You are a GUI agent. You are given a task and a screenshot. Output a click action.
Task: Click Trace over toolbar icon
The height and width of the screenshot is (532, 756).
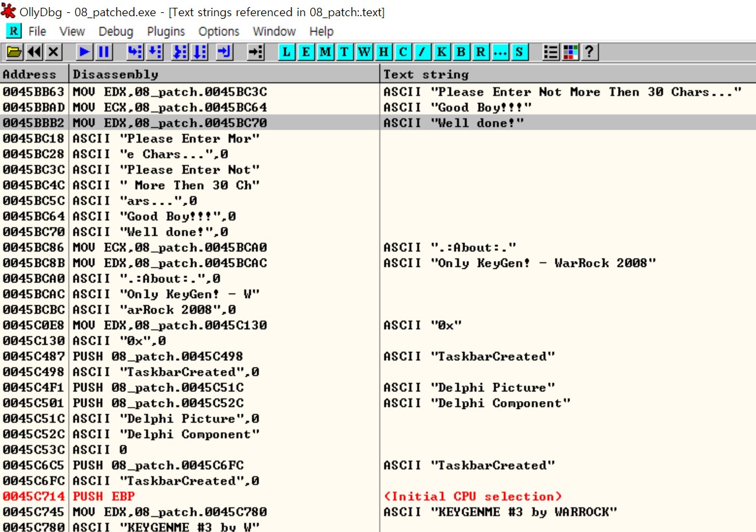(199, 52)
